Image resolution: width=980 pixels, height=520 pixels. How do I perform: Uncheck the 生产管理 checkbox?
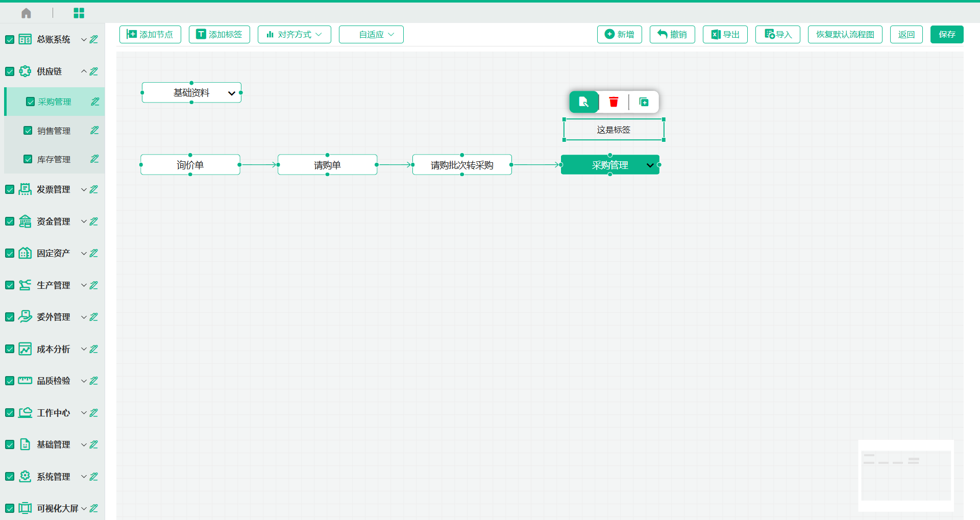tap(10, 285)
